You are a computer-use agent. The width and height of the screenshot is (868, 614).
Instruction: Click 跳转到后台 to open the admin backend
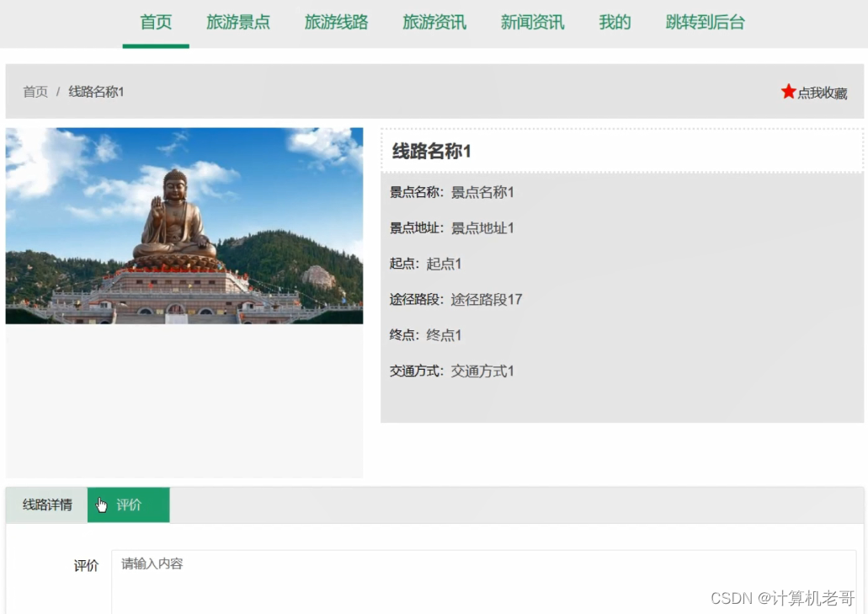tap(705, 23)
